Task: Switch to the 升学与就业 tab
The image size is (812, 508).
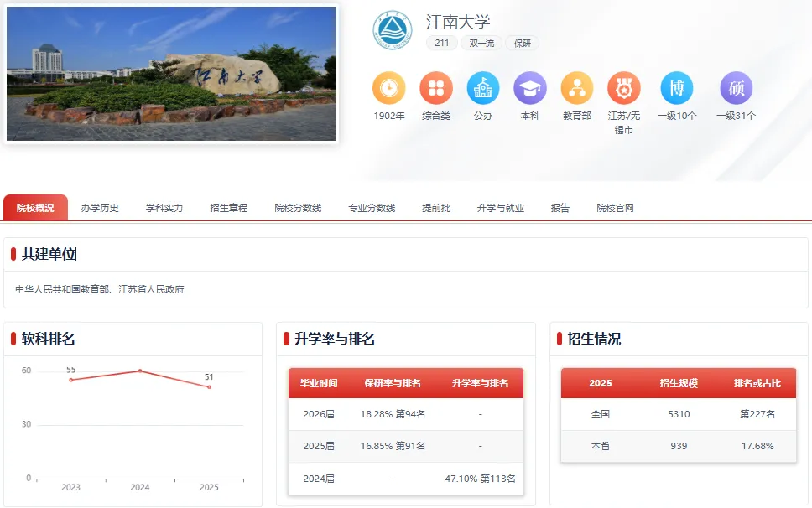Action: [x=500, y=208]
